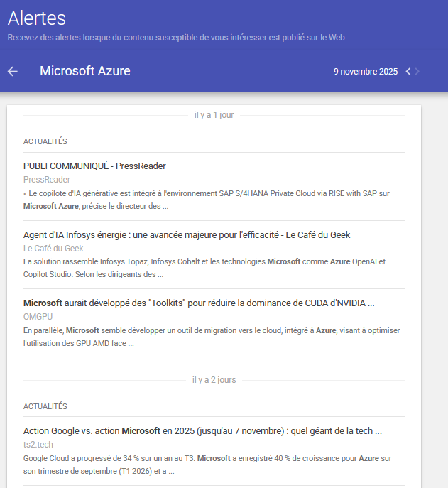Click the "Le Café du Geek" source
Viewport: 448px width, 488px height.
click(x=53, y=249)
